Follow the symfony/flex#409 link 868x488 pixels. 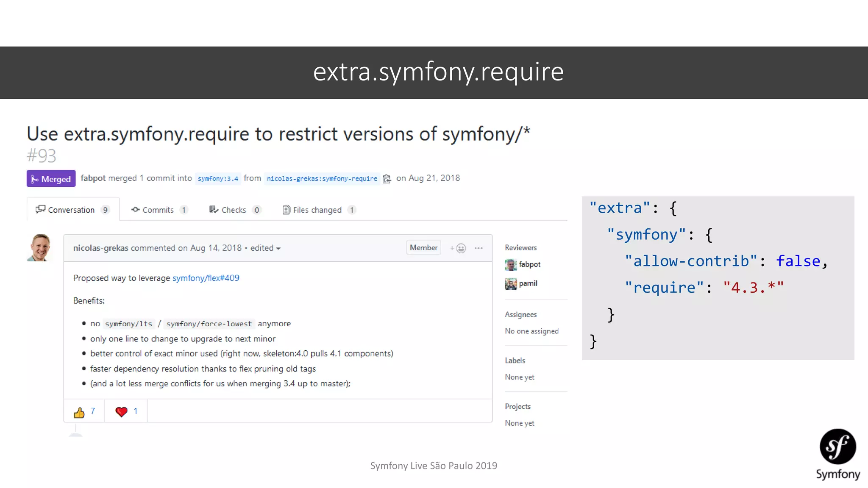tap(206, 278)
